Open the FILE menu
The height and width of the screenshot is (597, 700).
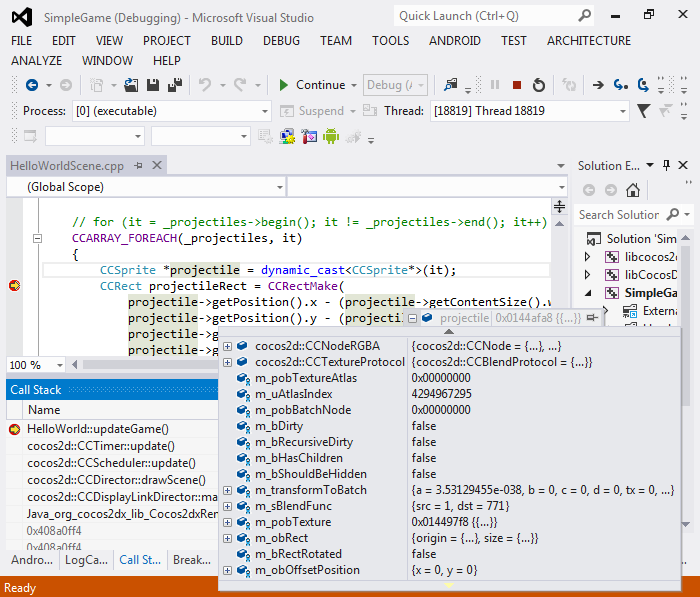click(x=21, y=41)
